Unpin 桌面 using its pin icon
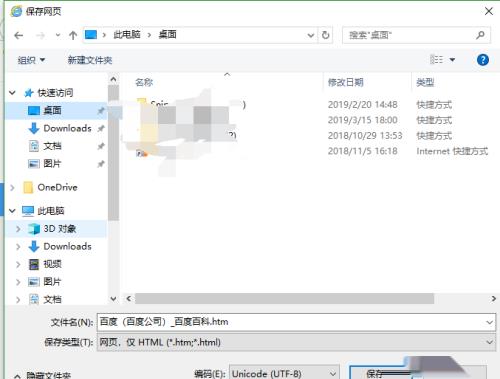 coord(101,111)
